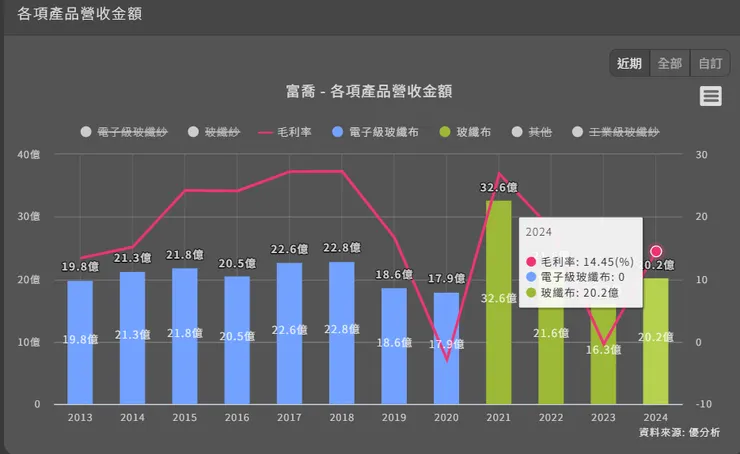
Task: Toggle the 其他 legend series
Action: click(x=531, y=132)
